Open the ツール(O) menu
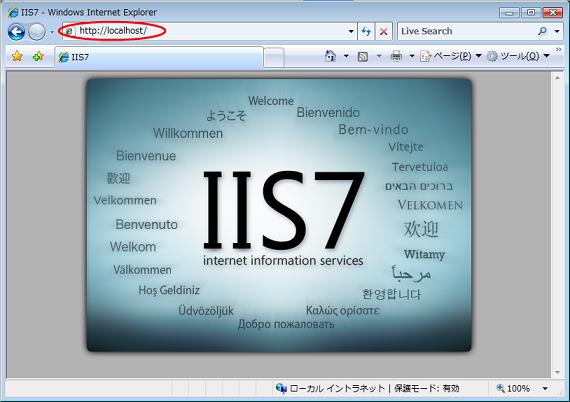Screen dimensions: 570x402 tap(518, 56)
